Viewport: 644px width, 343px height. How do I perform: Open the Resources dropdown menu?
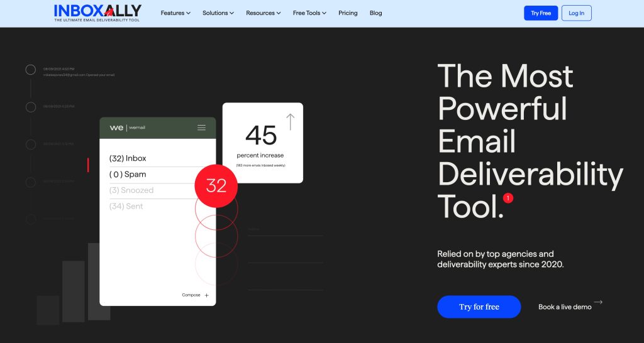(x=264, y=13)
